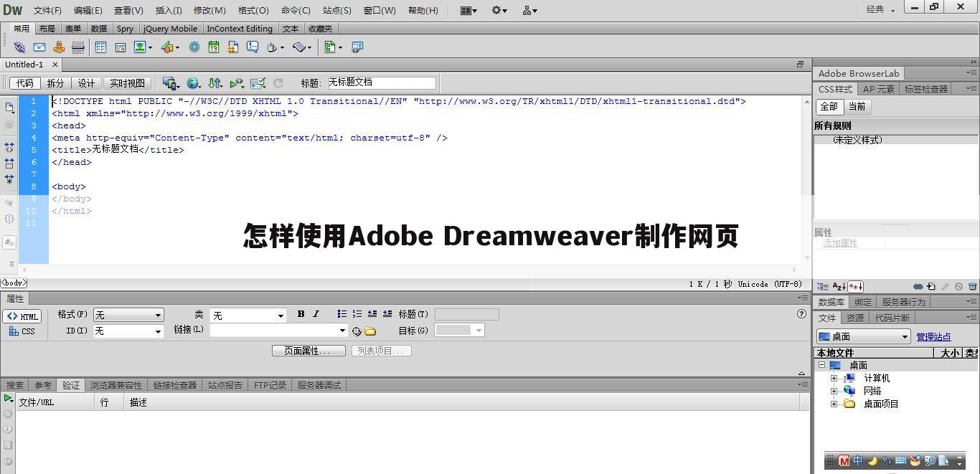Image resolution: width=980 pixels, height=474 pixels.
Task: Click the insert table icon
Action: pos(99,47)
